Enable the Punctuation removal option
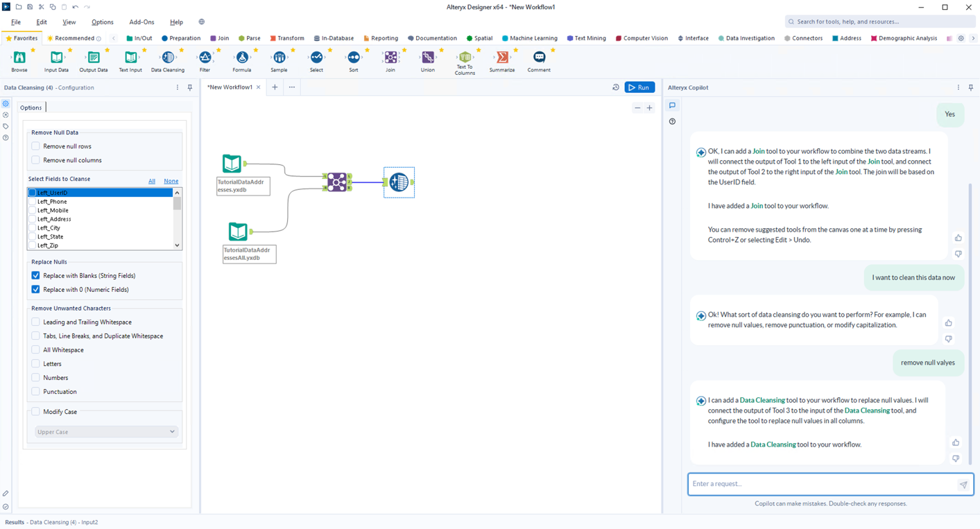 35,391
